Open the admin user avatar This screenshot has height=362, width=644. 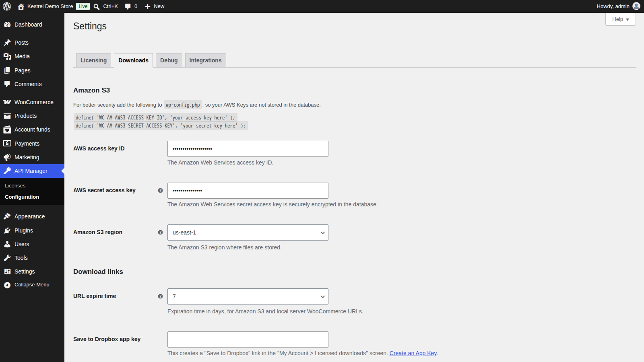[x=636, y=6]
